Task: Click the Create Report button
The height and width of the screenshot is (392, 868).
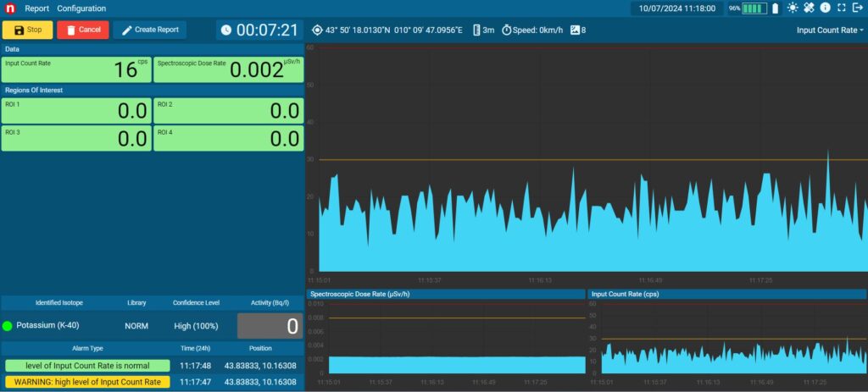Action: pyautogui.click(x=149, y=30)
